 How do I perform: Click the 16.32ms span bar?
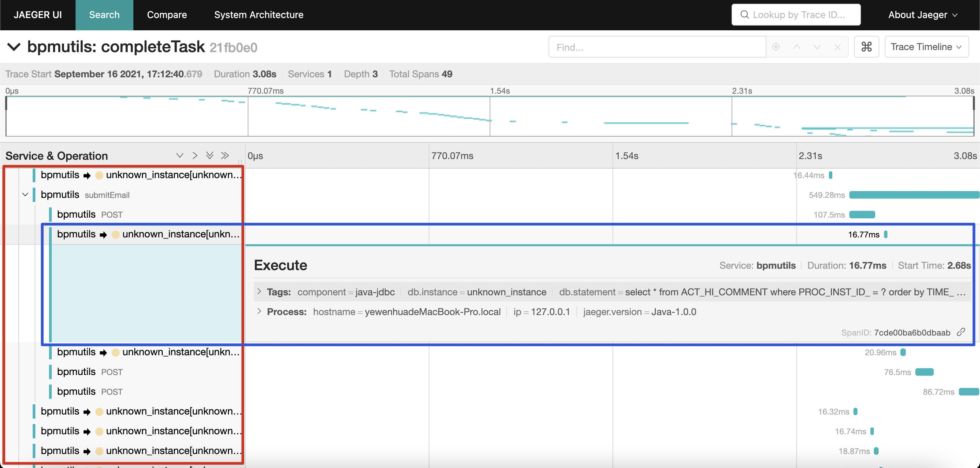coord(855,412)
